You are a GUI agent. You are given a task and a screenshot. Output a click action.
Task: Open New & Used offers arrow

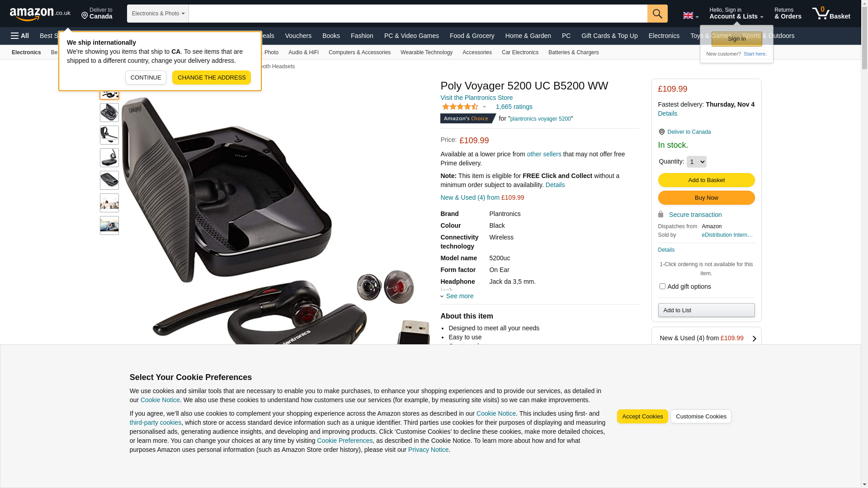(x=754, y=338)
